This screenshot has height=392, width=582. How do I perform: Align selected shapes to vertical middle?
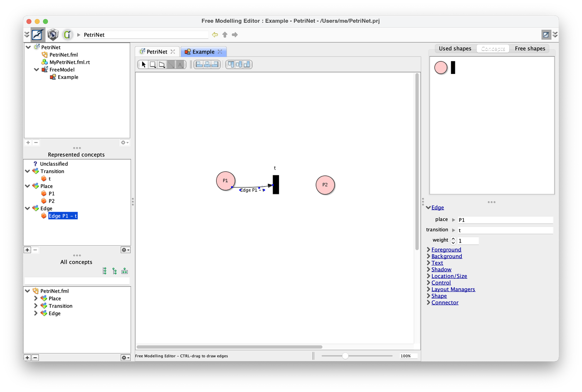tap(239, 64)
